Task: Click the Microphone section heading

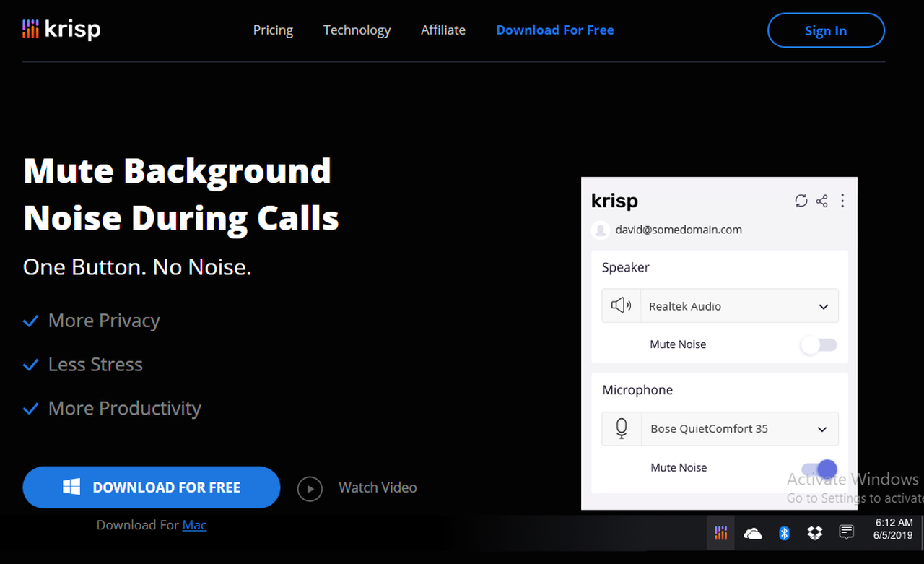Action: (637, 390)
